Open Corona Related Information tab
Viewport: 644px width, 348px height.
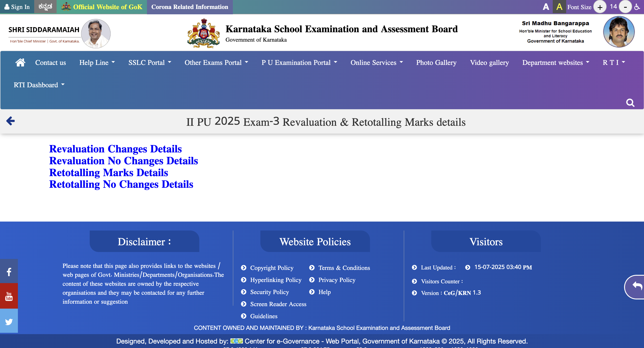[x=190, y=7]
